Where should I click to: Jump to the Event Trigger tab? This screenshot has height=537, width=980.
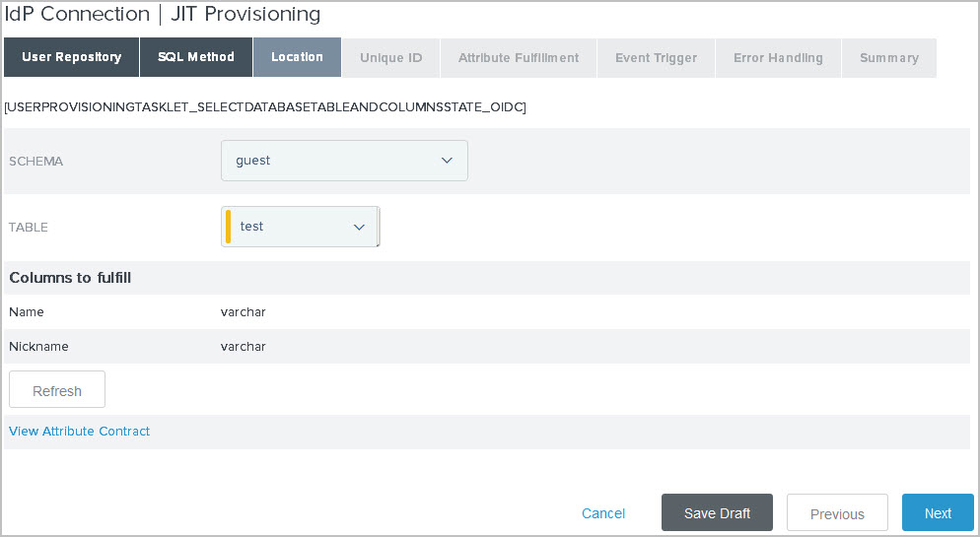coord(656,58)
